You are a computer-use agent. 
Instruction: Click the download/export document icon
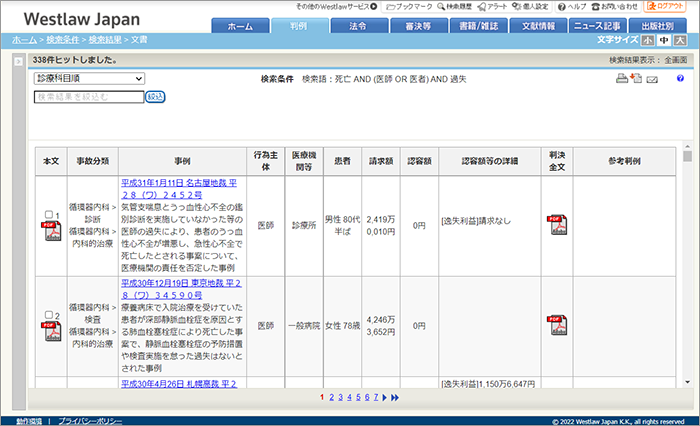point(635,78)
